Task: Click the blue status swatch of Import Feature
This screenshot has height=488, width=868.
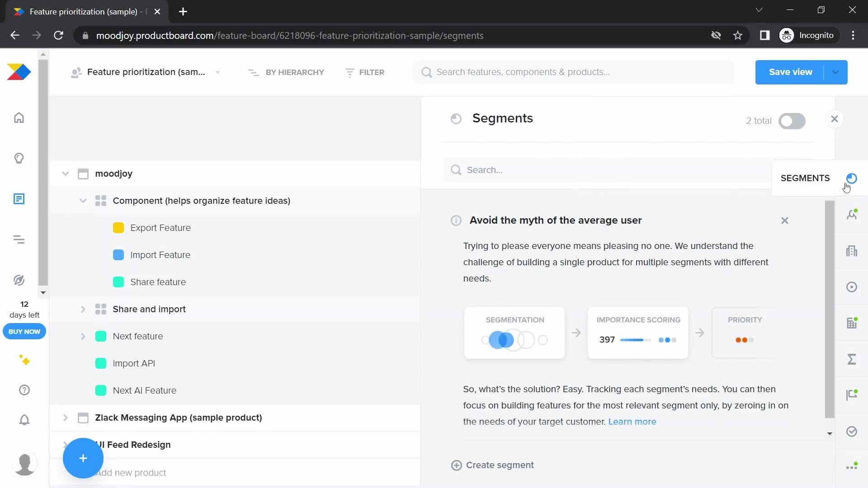Action: pos(118,255)
